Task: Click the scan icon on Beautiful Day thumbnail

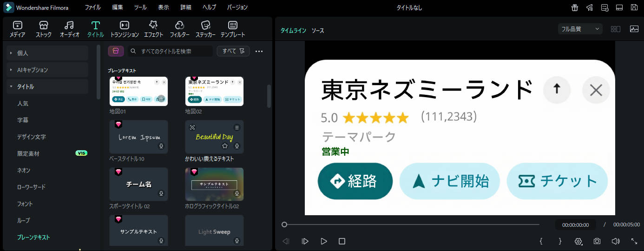Action: [x=192, y=127]
